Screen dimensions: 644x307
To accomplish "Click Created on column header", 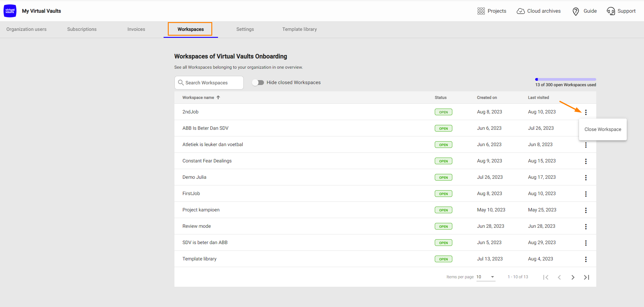I will [487, 97].
